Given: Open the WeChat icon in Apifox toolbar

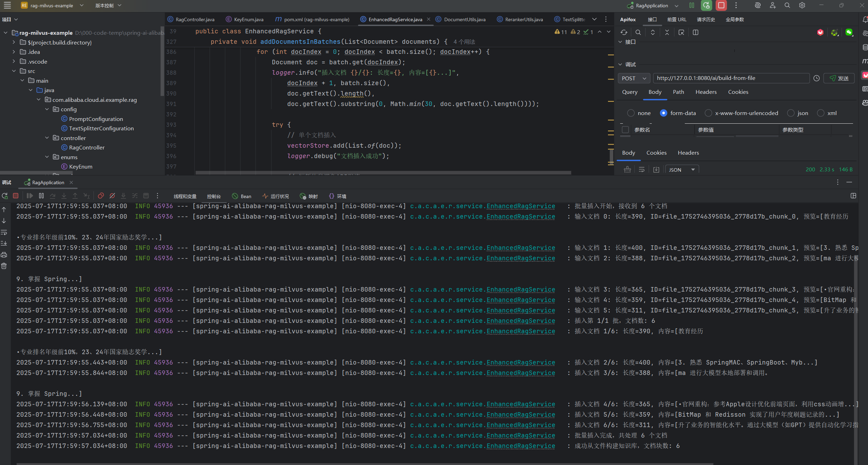Looking at the screenshot, I should (x=849, y=32).
